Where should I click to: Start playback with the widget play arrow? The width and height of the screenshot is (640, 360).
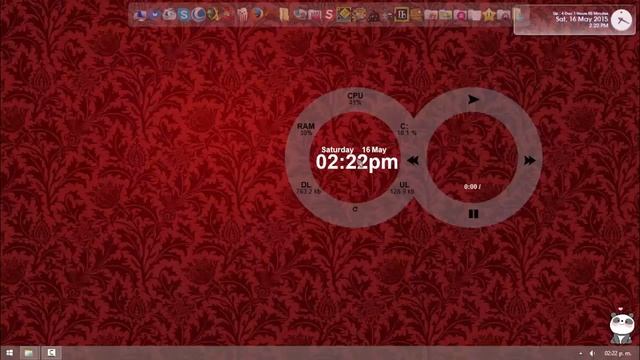pyautogui.click(x=473, y=99)
